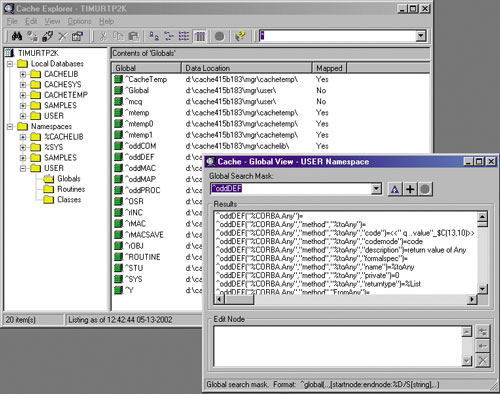The width and height of the screenshot is (500, 394).
Task: Click the delete X icon in Cache Explorer toolbar
Action: click(62, 36)
